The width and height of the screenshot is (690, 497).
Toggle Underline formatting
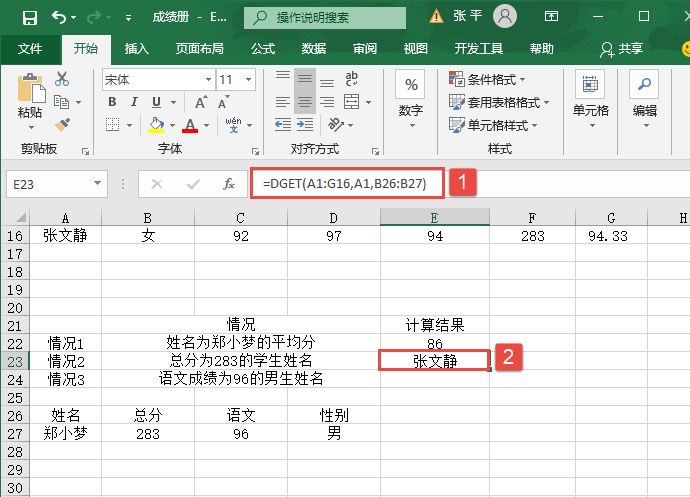tap(156, 102)
